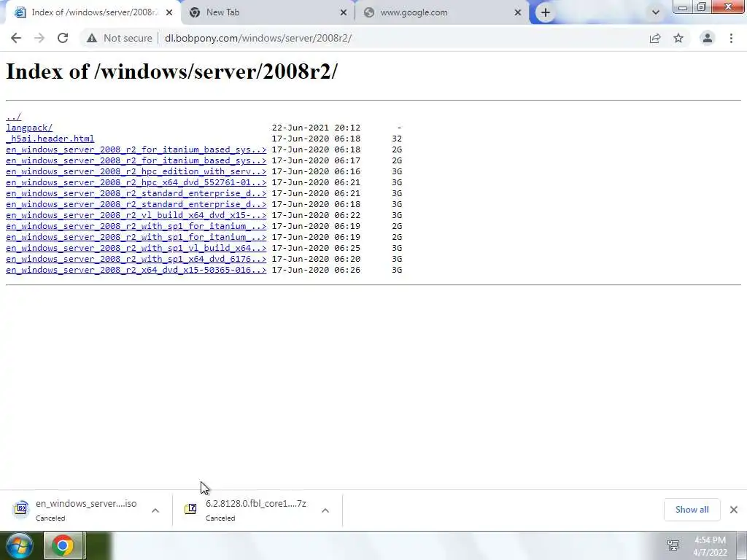Click the date 22-Jun-2021 20:12

(x=317, y=128)
